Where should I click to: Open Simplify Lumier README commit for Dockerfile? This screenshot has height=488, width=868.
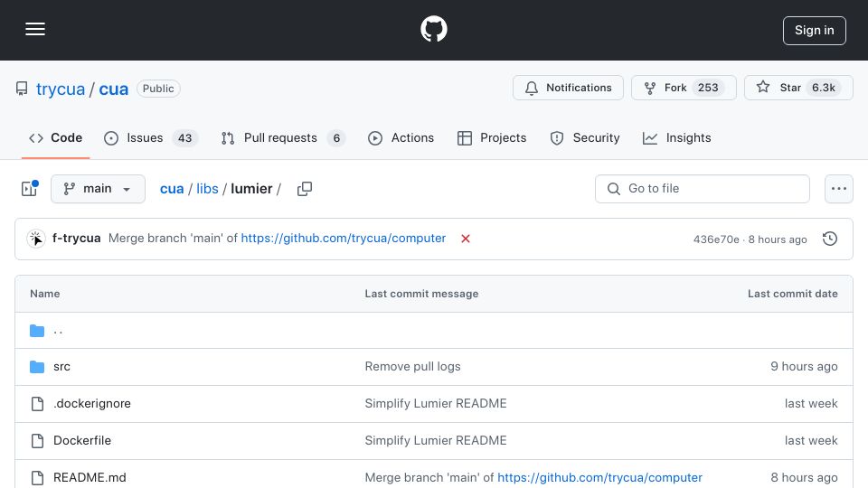(436, 440)
